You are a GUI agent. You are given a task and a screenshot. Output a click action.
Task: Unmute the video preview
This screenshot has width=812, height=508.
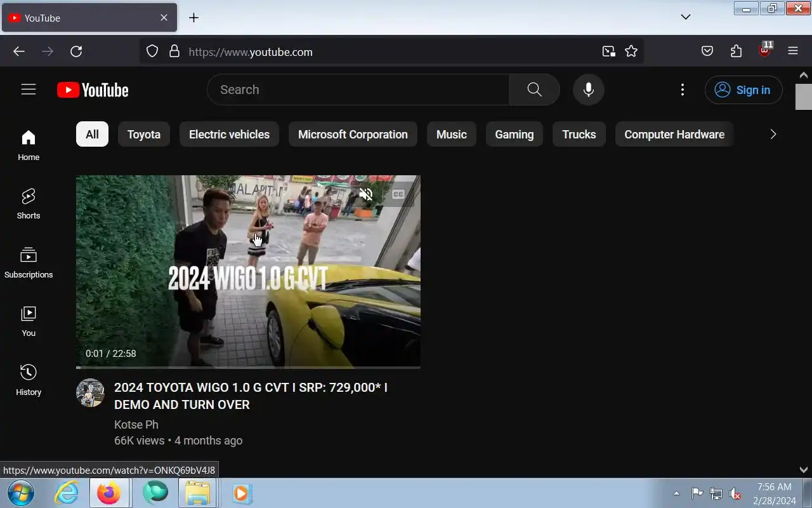(366, 194)
